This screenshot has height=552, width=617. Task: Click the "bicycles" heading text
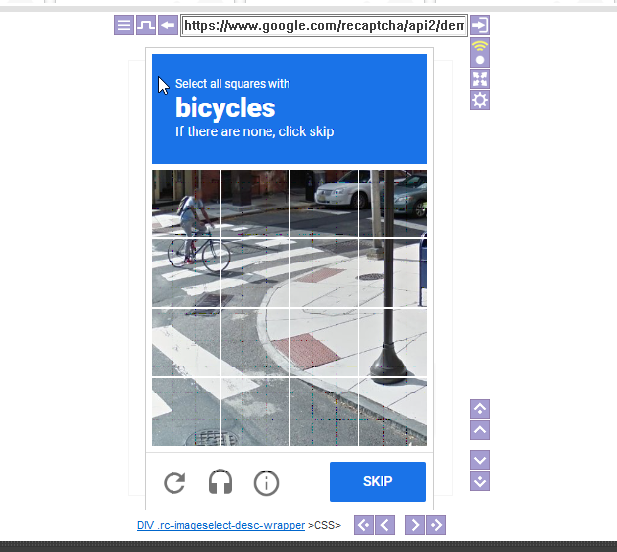click(x=225, y=107)
